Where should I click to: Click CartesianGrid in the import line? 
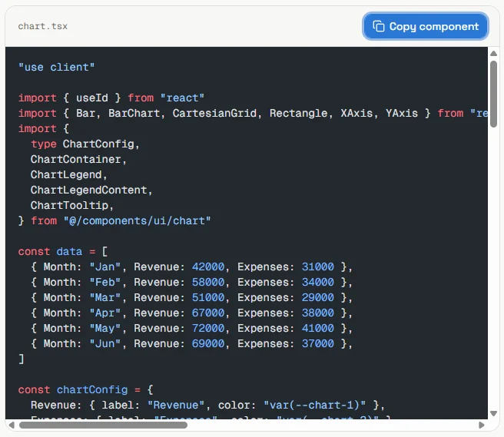(x=214, y=113)
